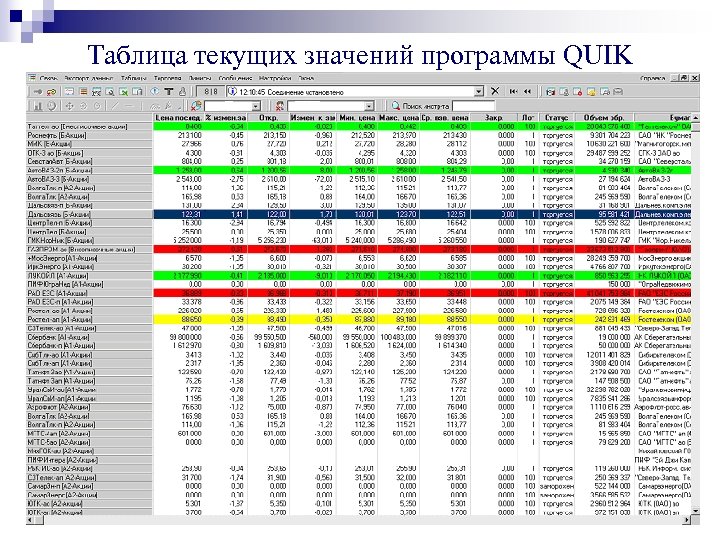The image size is (720, 540).
Task: Click the disconnect key icon with red cross
Action: point(51,92)
